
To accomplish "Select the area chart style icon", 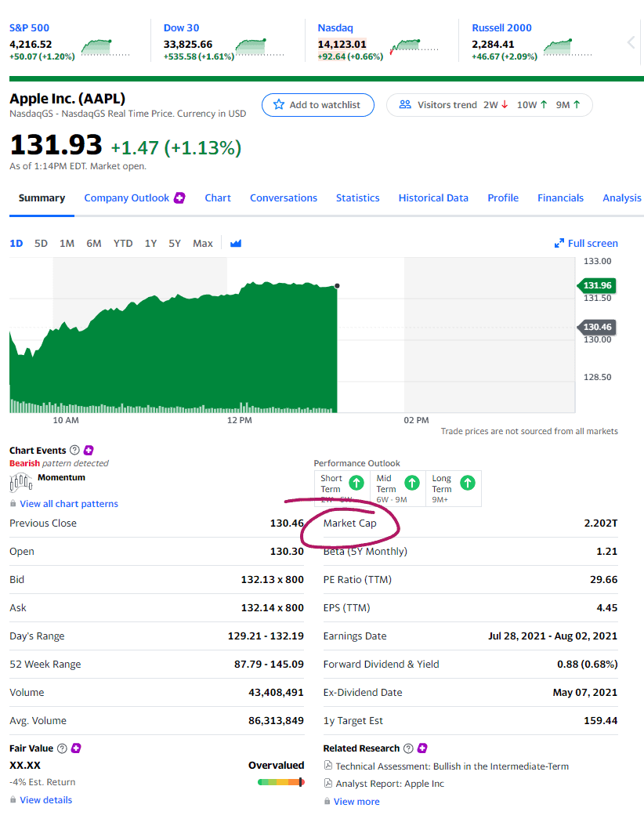I will click(236, 244).
